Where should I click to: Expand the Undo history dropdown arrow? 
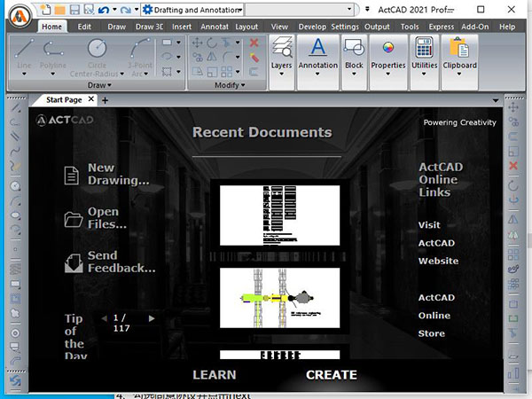[x=114, y=10]
